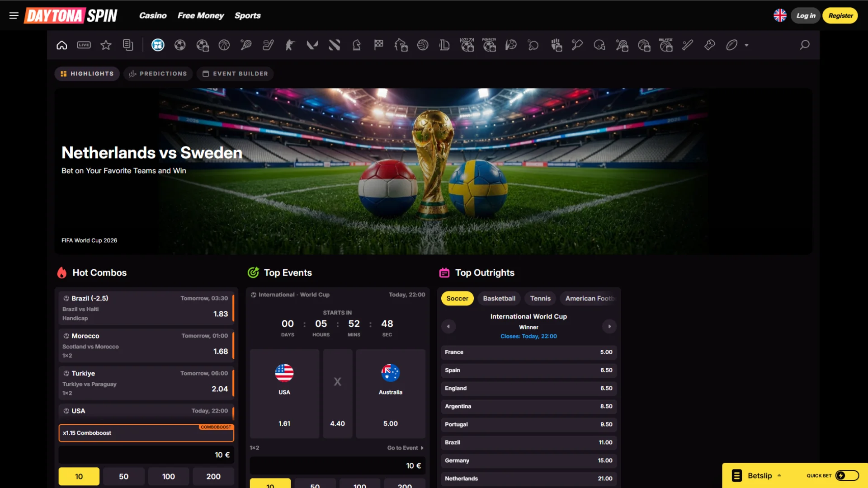The image size is (868, 488).
Task: Open the My Bets documents icon
Action: coord(128,45)
